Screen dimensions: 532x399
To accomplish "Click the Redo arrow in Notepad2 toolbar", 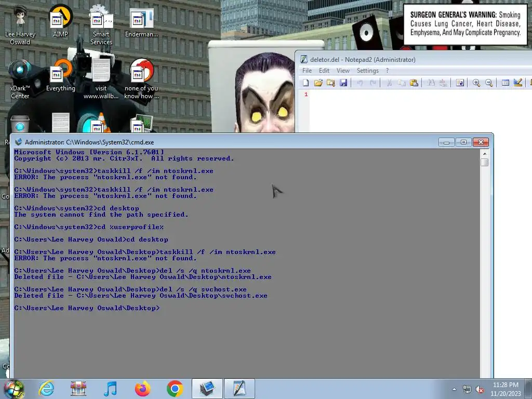I will coord(373,83).
